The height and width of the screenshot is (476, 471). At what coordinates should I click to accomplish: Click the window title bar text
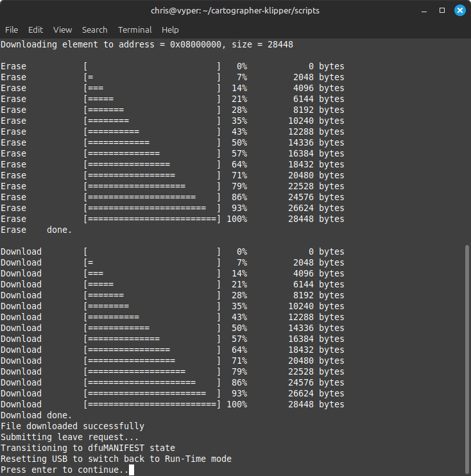pos(235,11)
